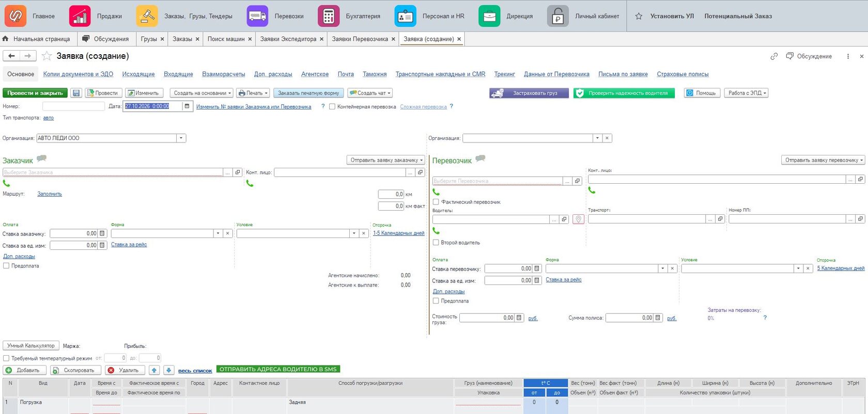Open the Заявки Экспедитора tab
868x414 pixels.
[x=288, y=39]
